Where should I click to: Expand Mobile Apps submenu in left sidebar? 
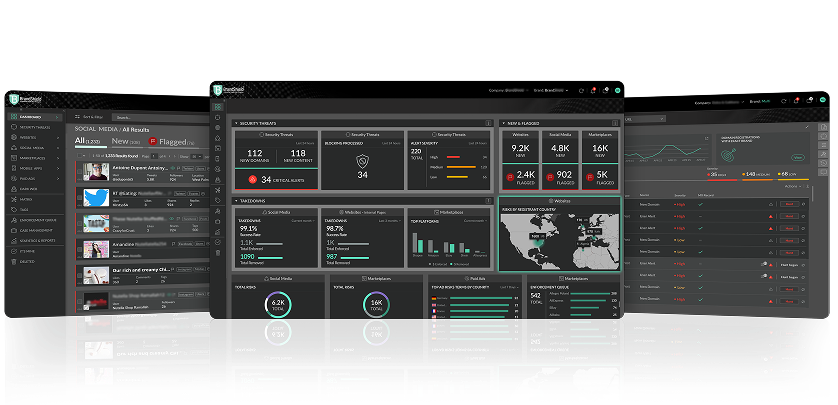click(58, 168)
